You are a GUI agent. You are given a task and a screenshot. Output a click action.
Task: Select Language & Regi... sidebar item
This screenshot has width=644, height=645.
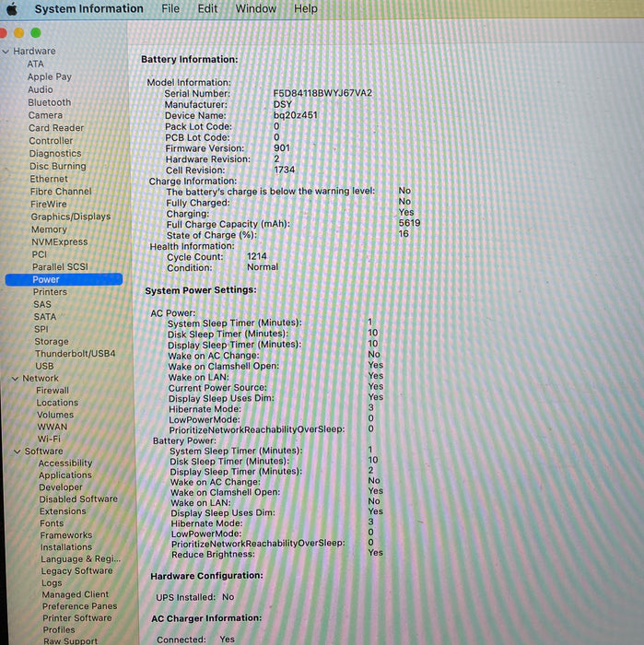click(80, 559)
